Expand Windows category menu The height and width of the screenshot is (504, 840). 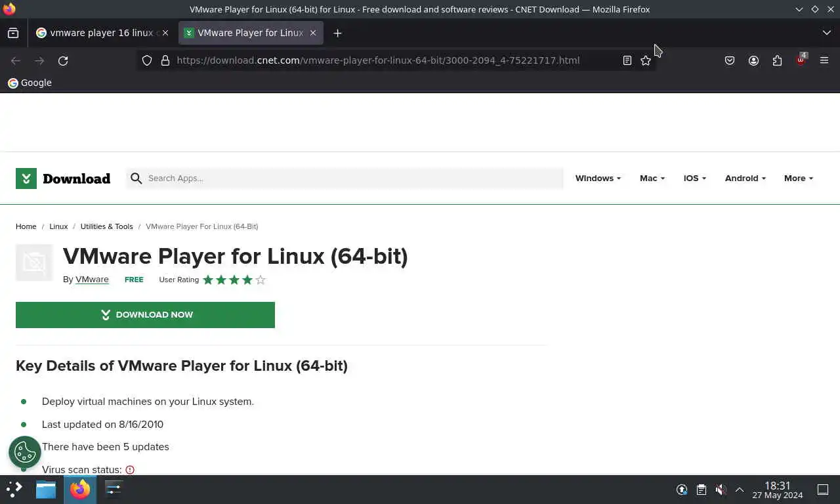pyautogui.click(x=598, y=178)
